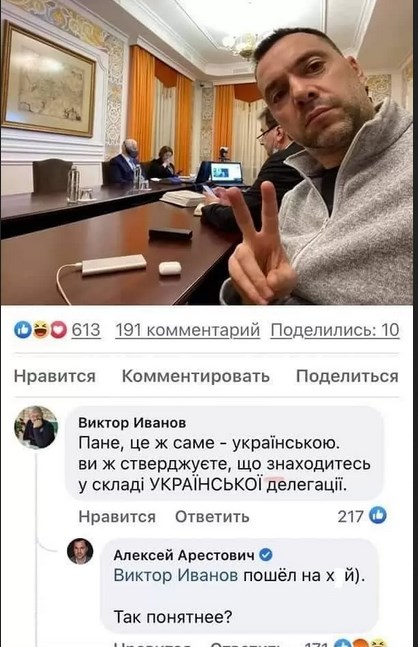Click the Виктор Иванов mention in reply
Image resolution: width=418 pixels, height=647 pixels.
pyautogui.click(x=176, y=575)
